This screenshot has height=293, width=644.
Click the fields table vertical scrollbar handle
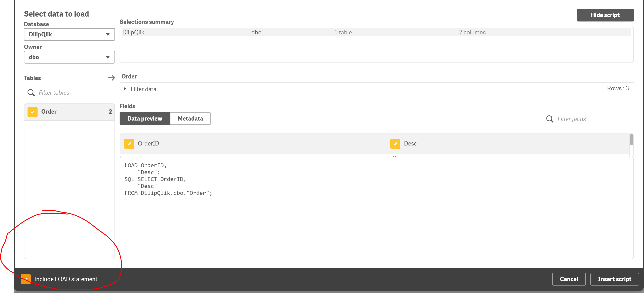tap(631, 139)
